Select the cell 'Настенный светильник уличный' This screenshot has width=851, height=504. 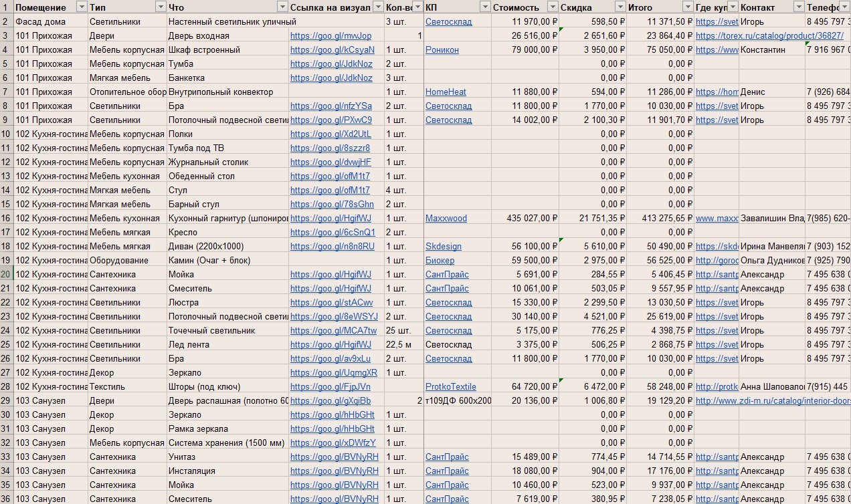click(x=228, y=21)
